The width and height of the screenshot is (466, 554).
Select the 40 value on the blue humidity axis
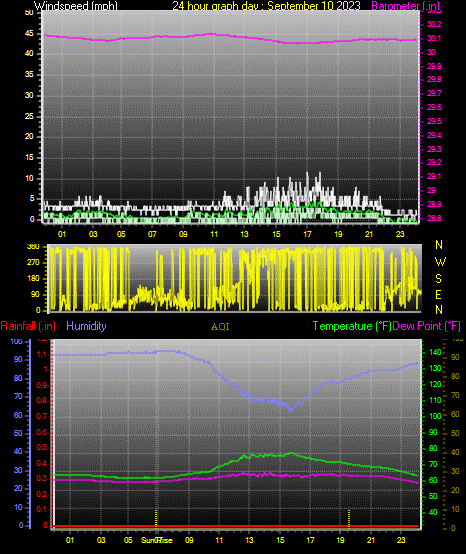[18, 452]
